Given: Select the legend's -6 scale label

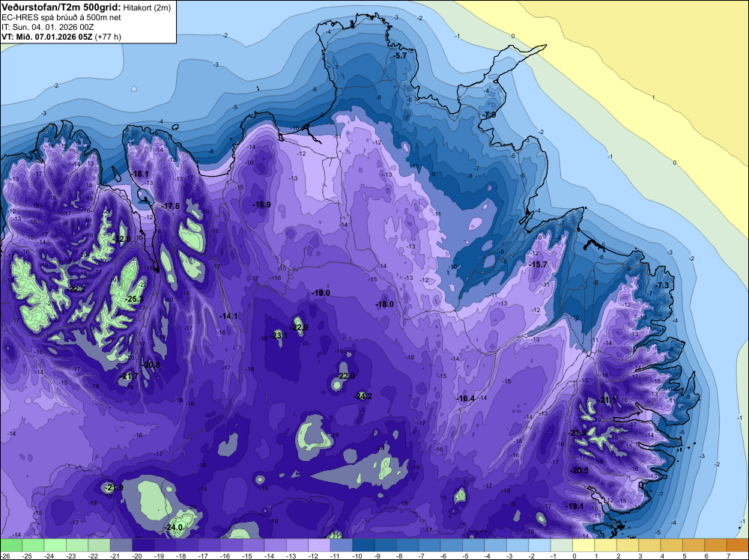Looking at the screenshot, I should [x=445, y=556].
